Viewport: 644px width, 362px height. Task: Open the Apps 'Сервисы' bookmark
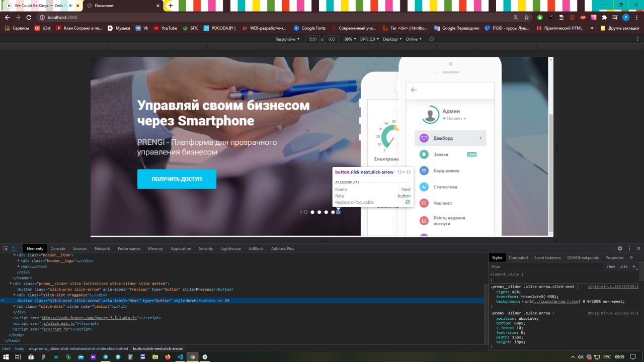tap(17, 28)
